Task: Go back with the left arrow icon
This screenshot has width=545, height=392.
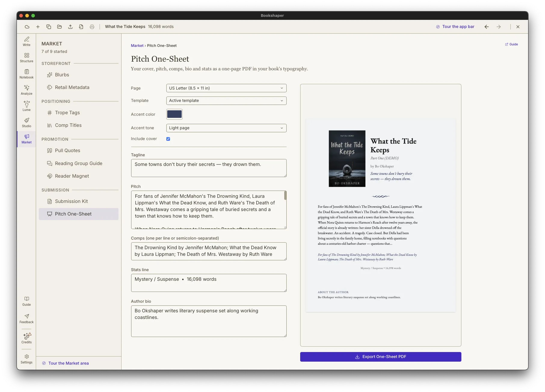Action: 487,27
